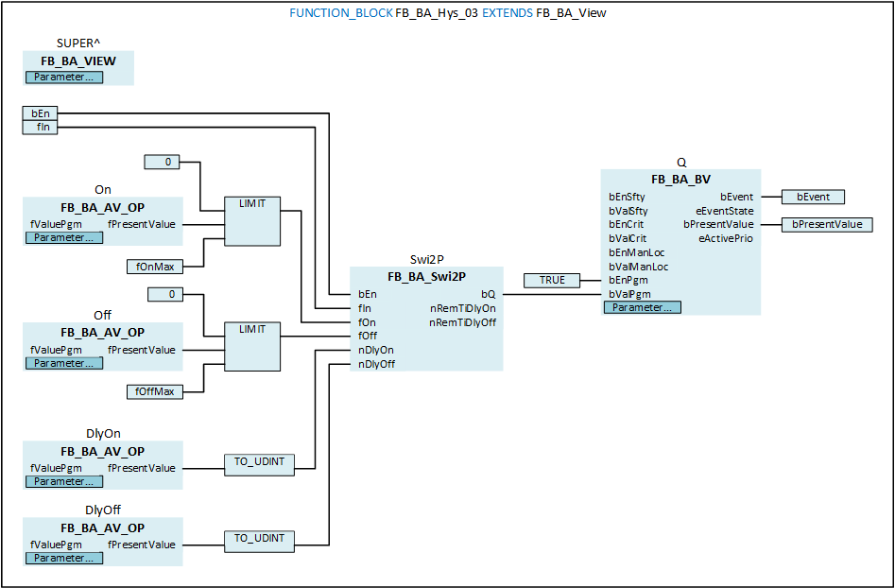Click the TRUE constant box

[552, 281]
